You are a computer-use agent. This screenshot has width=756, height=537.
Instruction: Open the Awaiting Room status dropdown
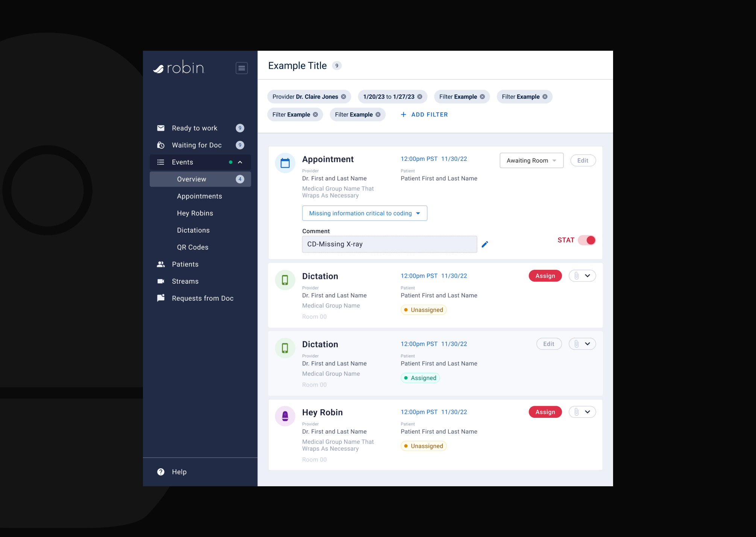coord(531,160)
